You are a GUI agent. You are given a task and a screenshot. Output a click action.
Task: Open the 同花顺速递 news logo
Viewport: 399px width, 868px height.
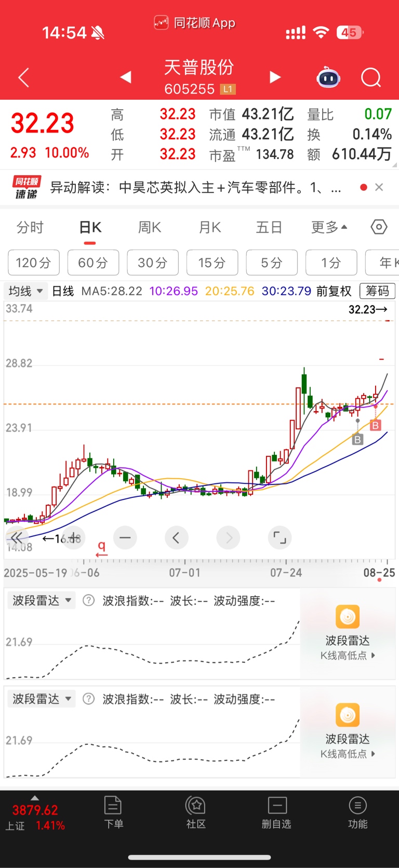26,188
